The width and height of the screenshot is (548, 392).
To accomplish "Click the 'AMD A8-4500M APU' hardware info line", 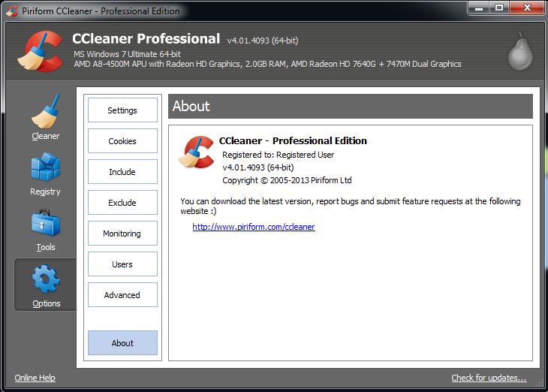I will 267,64.
